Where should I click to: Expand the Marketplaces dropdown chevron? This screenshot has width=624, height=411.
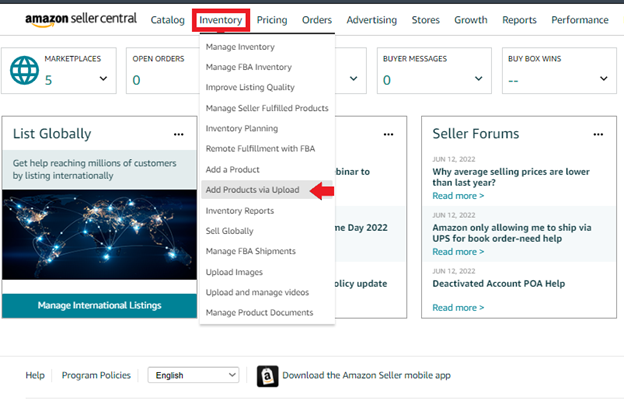coord(103,79)
